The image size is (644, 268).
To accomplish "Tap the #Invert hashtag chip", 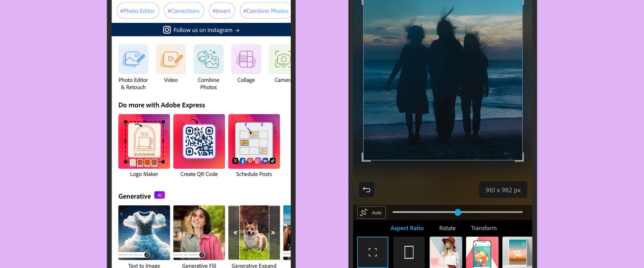I will (222, 11).
